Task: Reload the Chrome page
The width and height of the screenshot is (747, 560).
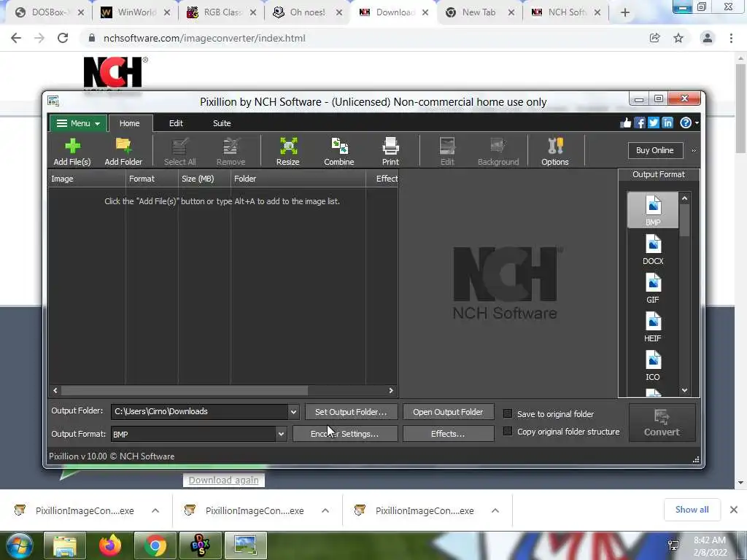Action: pos(63,38)
